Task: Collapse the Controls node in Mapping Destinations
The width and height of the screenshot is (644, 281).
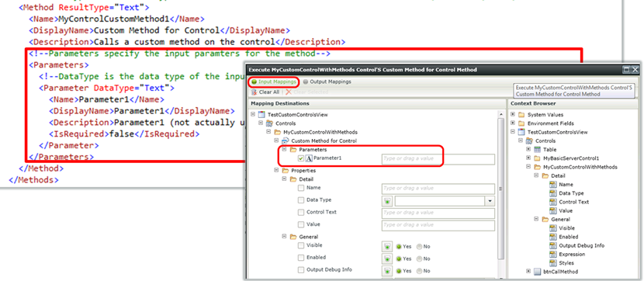Action: coord(261,123)
